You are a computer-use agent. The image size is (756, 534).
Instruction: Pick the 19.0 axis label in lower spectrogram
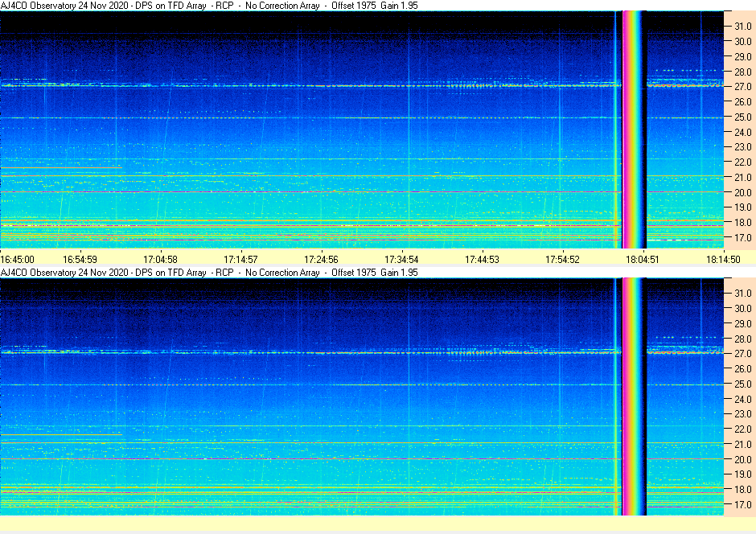(x=743, y=474)
